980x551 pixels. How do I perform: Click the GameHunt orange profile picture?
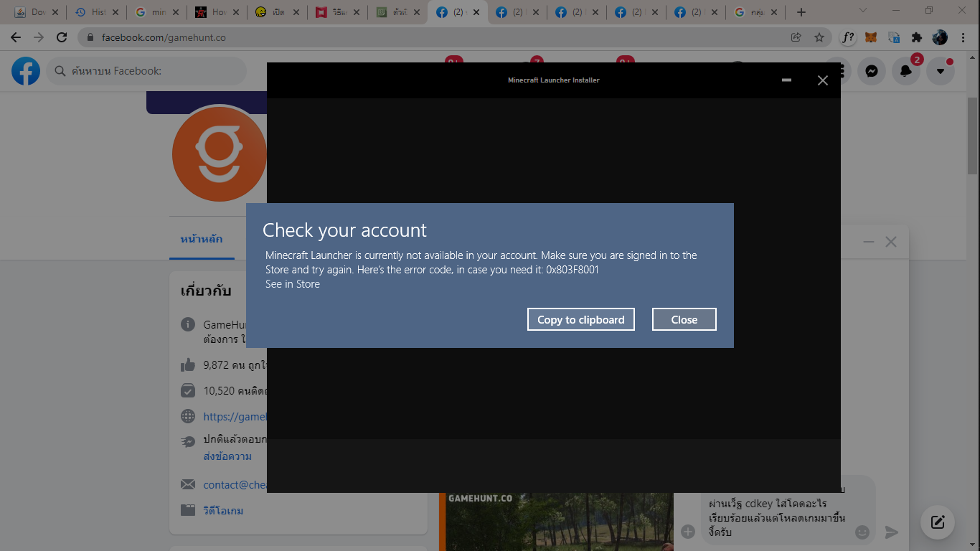click(x=219, y=154)
